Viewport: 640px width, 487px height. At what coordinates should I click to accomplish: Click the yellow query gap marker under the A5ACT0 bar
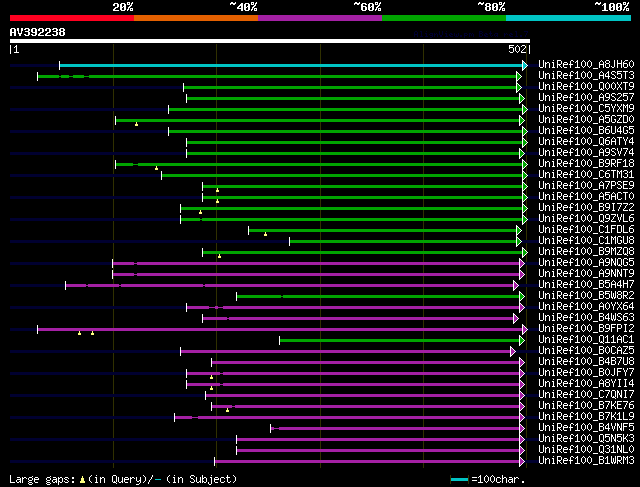coord(218,201)
